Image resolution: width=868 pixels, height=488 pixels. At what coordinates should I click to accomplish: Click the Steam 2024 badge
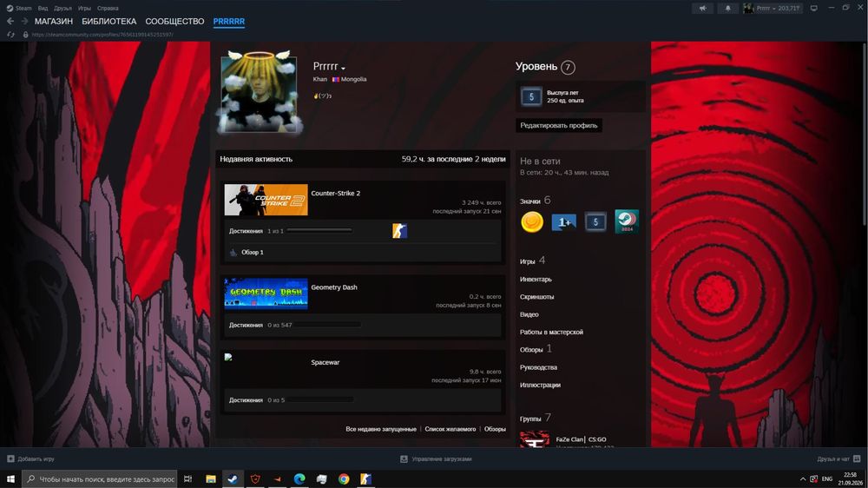(x=627, y=221)
